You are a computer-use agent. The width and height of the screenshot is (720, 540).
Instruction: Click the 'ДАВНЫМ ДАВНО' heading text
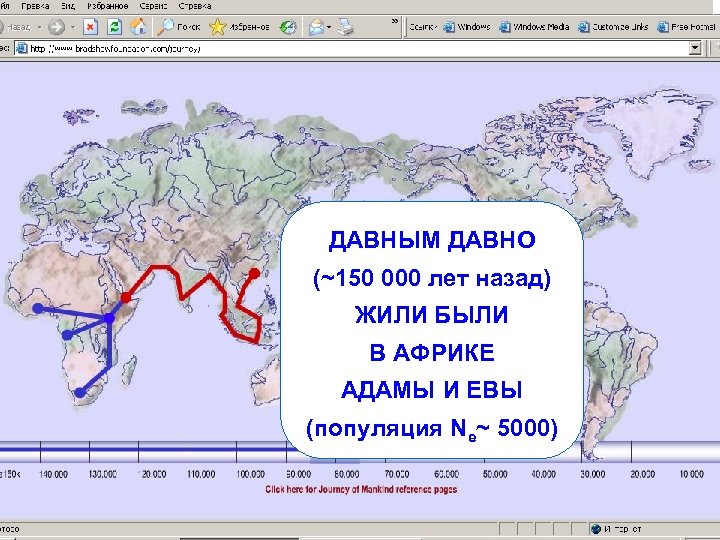click(x=432, y=241)
